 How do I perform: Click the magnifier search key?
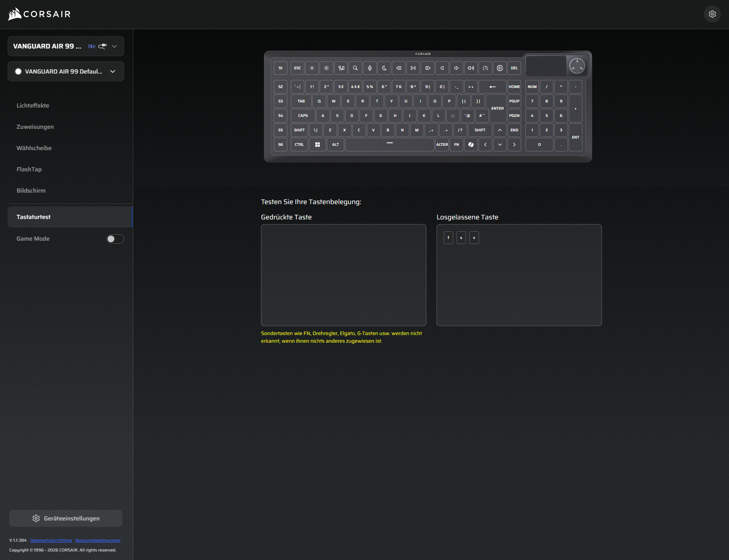coord(355,68)
